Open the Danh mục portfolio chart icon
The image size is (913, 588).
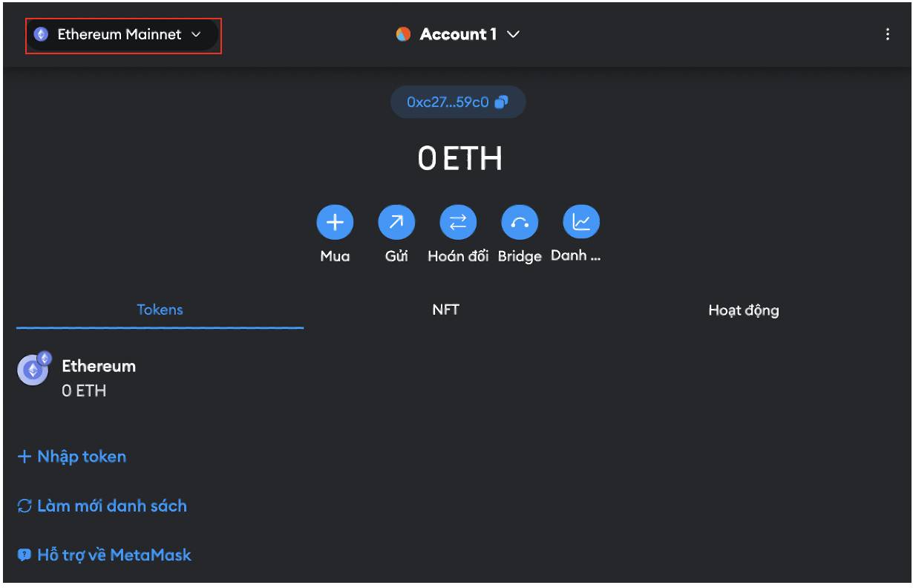(581, 221)
